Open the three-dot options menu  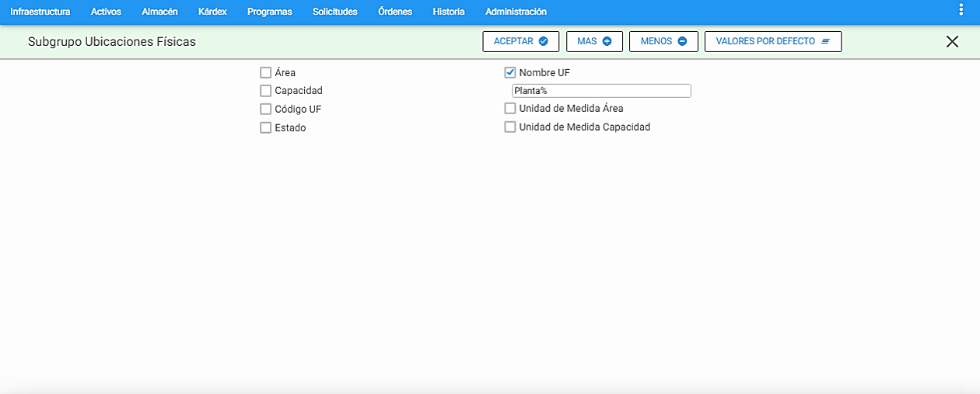(x=961, y=9)
